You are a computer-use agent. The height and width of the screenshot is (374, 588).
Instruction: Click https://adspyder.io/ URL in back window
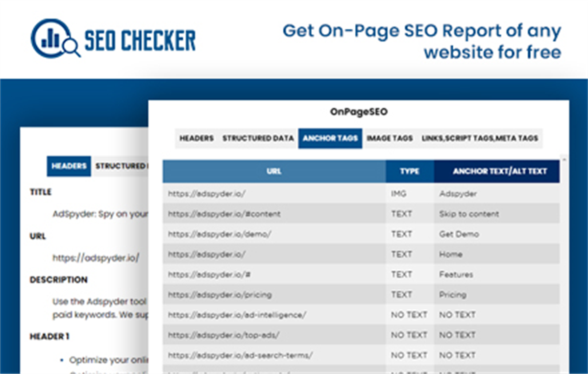(x=96, y=257)
